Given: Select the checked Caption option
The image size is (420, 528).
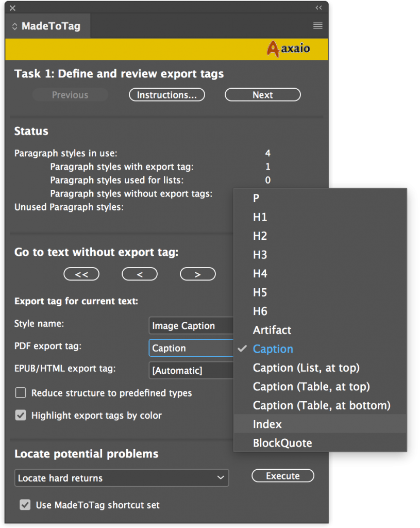Looking at the screenshot, I should click(321, 349).
